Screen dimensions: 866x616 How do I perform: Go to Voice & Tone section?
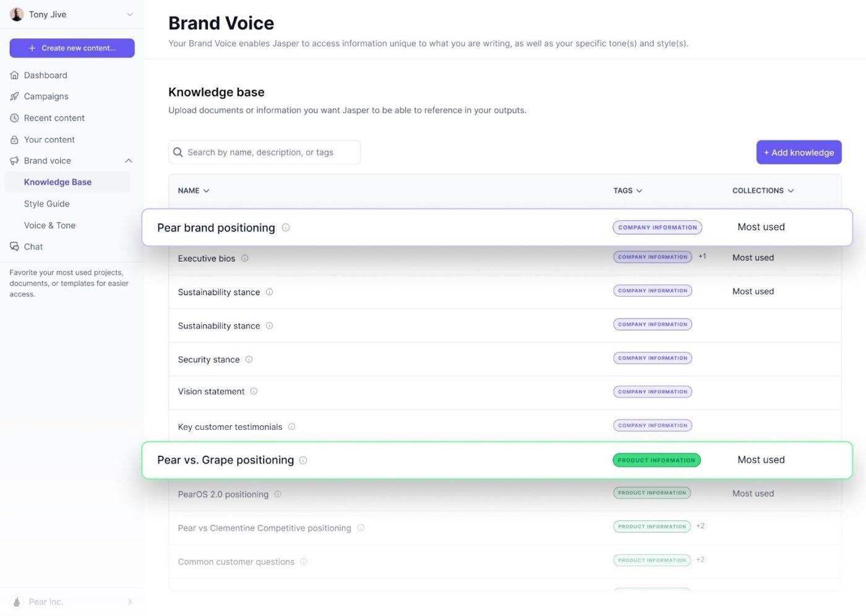[x=49, y=225]
